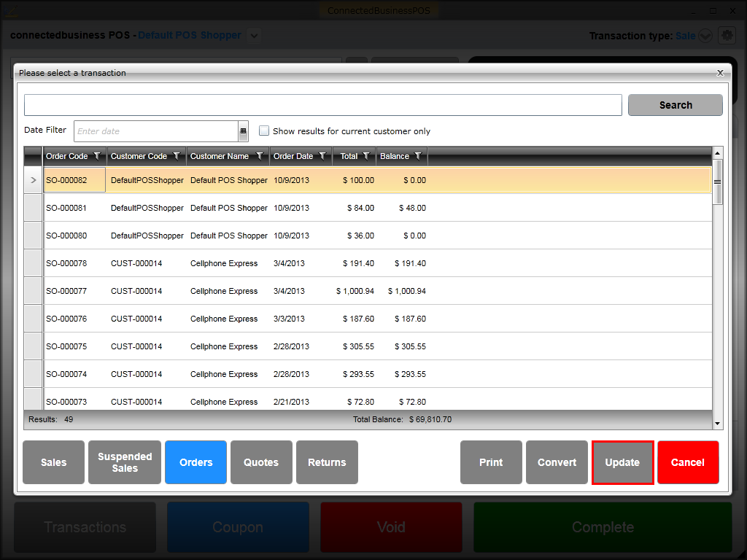The height and width of the screenshot is (560, 747).
Task: Open the Balance column filter
Action: pyautogui.click(x=418, y=156)
